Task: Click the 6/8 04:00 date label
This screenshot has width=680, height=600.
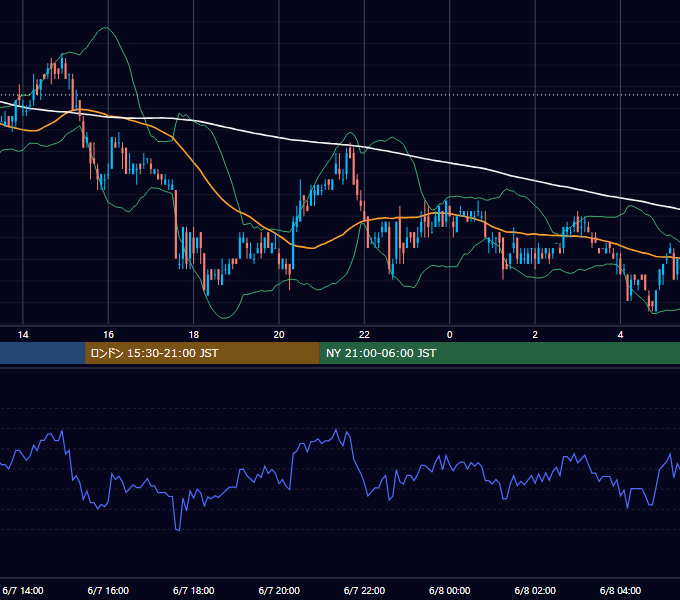Action: click(621, 590)
